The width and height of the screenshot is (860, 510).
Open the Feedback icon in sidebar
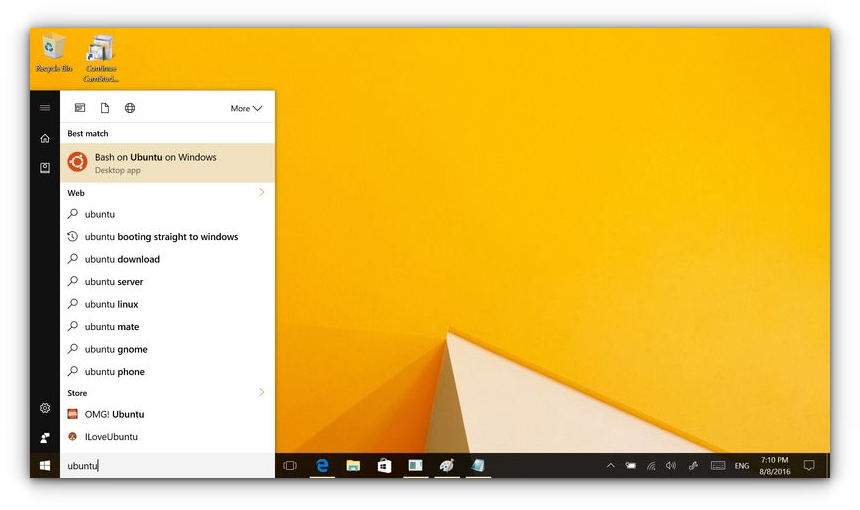(45, 438)
